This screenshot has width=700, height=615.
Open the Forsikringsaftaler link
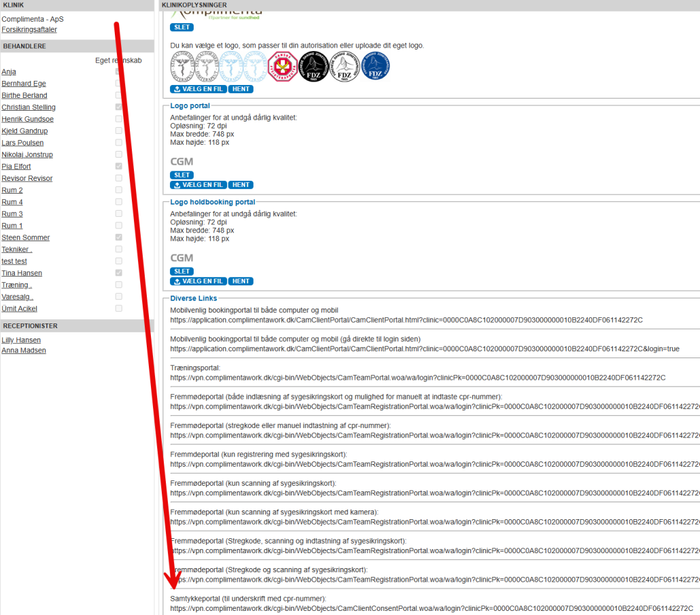click(29, 30)
